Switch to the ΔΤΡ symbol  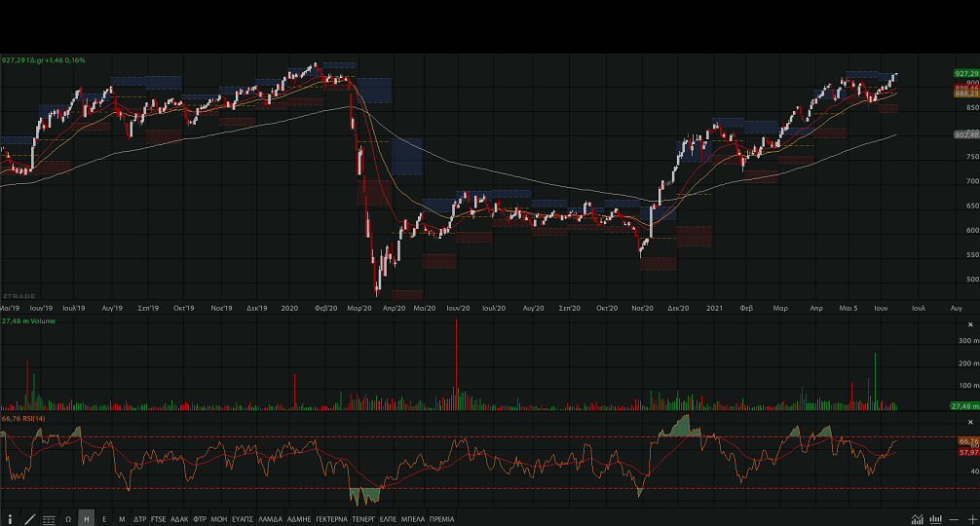[x=139, y=519]
